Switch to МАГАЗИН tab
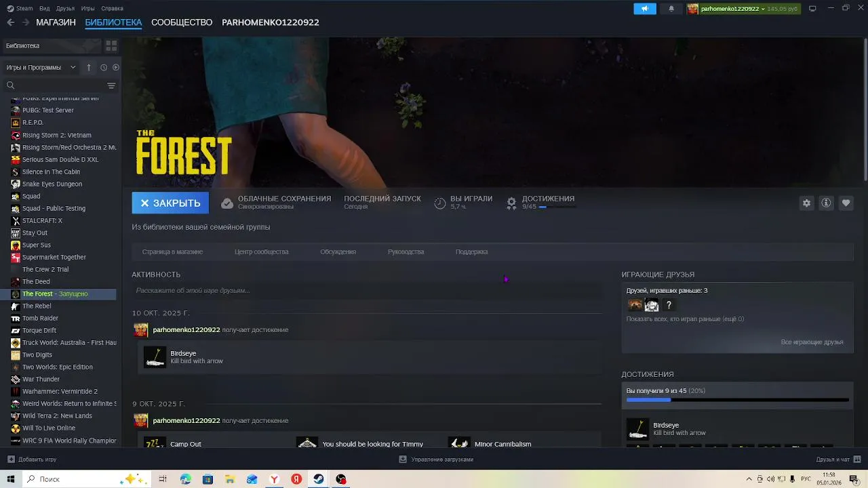The width and height of the screenshot is (868, 488). [56, 22]
